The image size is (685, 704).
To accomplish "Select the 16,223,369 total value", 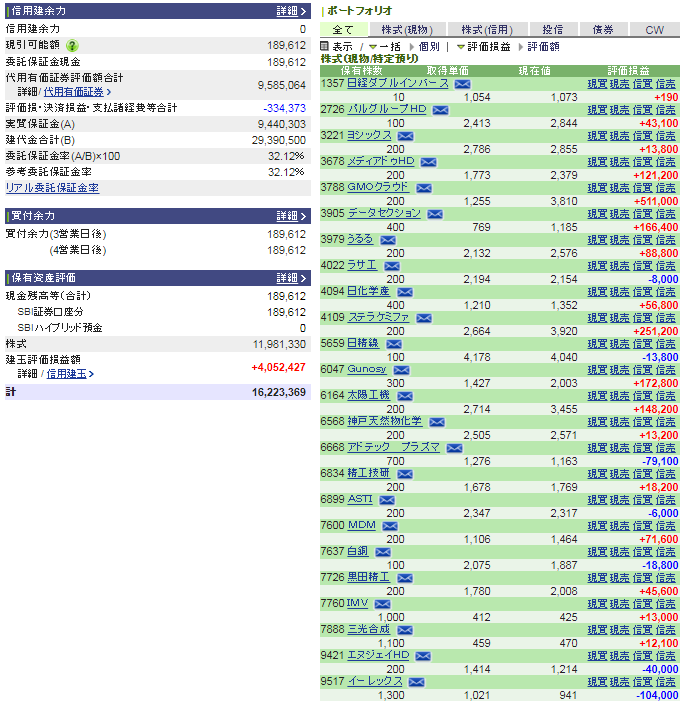I will point(279,393).
